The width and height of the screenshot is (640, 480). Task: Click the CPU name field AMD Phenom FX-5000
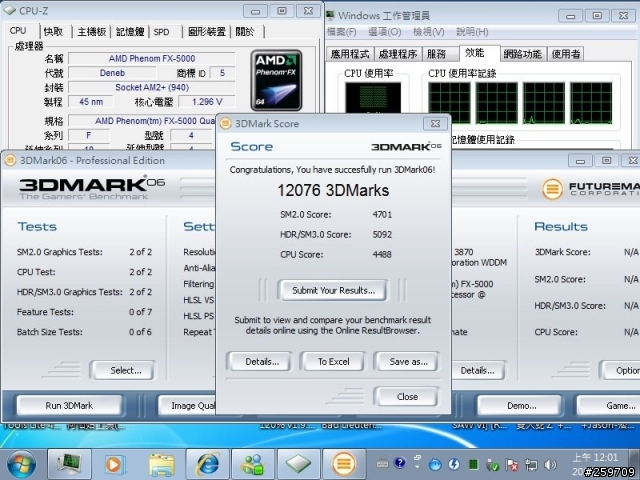click(152, 58)
